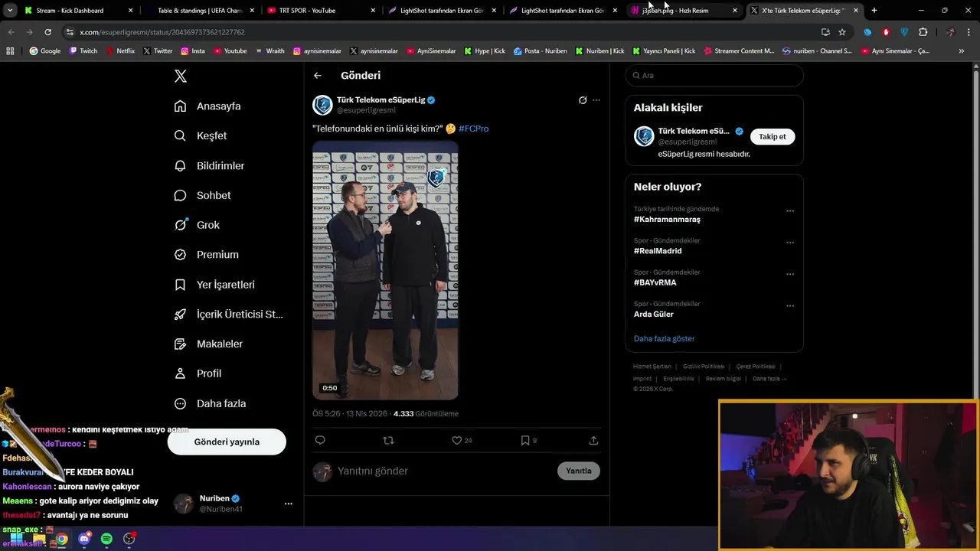This screenshot has height=551, width=980.
Task: Like the post with the heart showing 24
Action: tap(462, 440)
